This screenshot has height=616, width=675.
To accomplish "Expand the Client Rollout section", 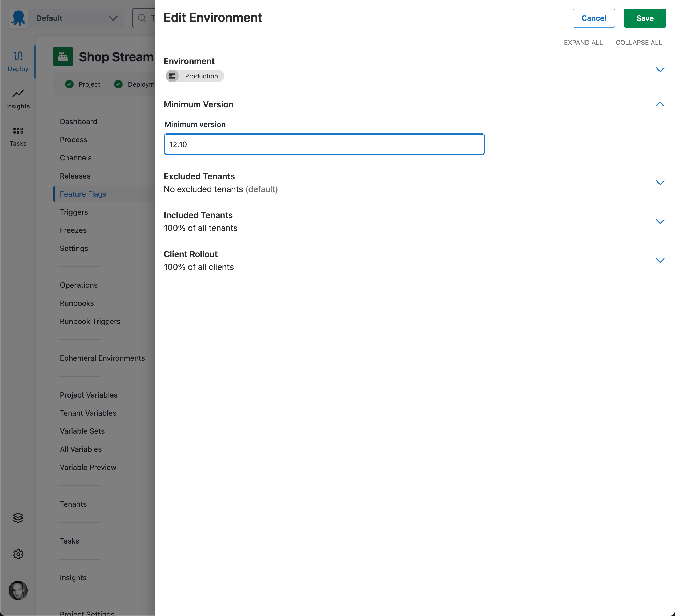I will click(x=660, y=260).
